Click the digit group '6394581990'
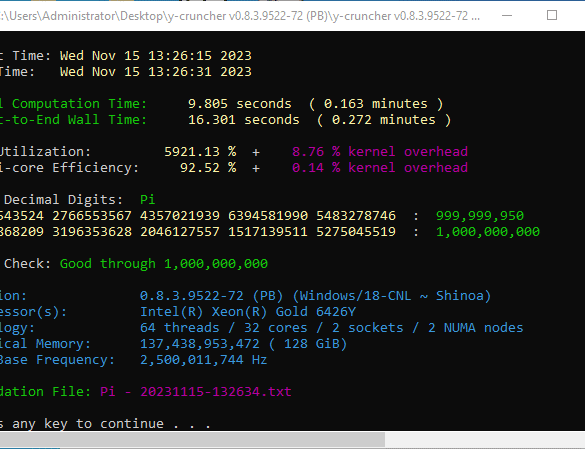This screenshot has height=449, width=585. [x=268, y=216]
